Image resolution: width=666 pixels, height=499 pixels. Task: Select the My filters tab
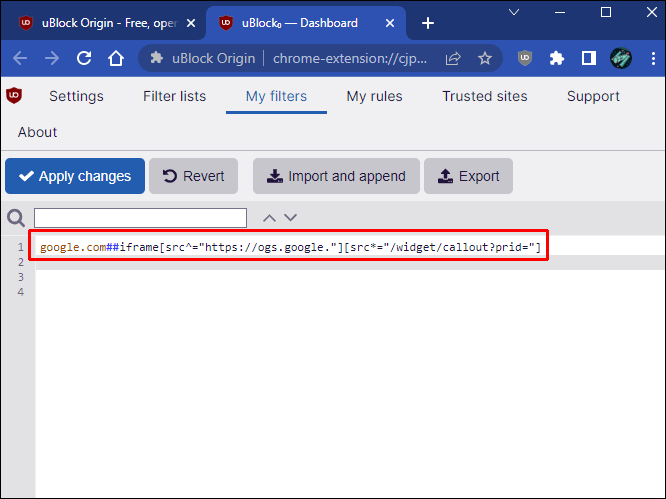(277, 96)
